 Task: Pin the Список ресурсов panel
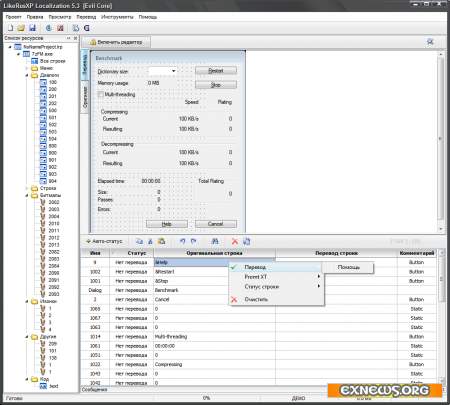click(x=68, y=38)
